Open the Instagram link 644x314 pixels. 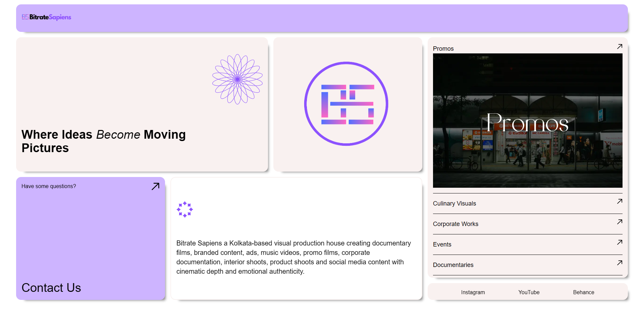473,292
